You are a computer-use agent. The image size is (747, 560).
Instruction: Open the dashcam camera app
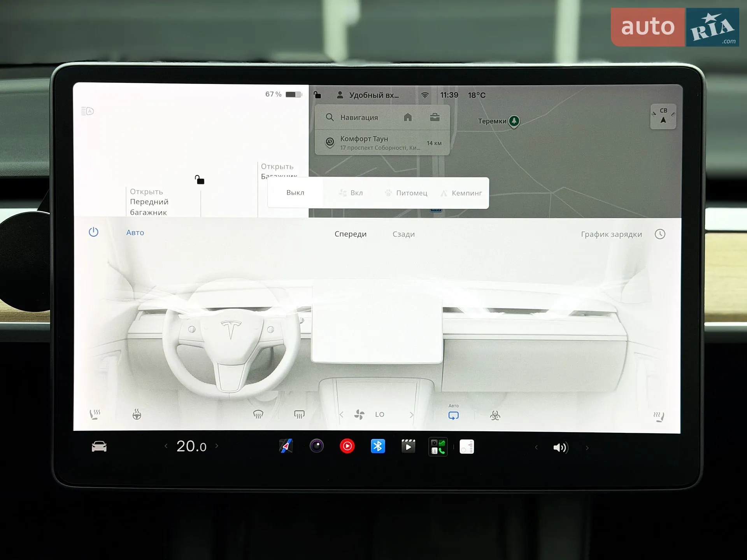tap(317, 446)
